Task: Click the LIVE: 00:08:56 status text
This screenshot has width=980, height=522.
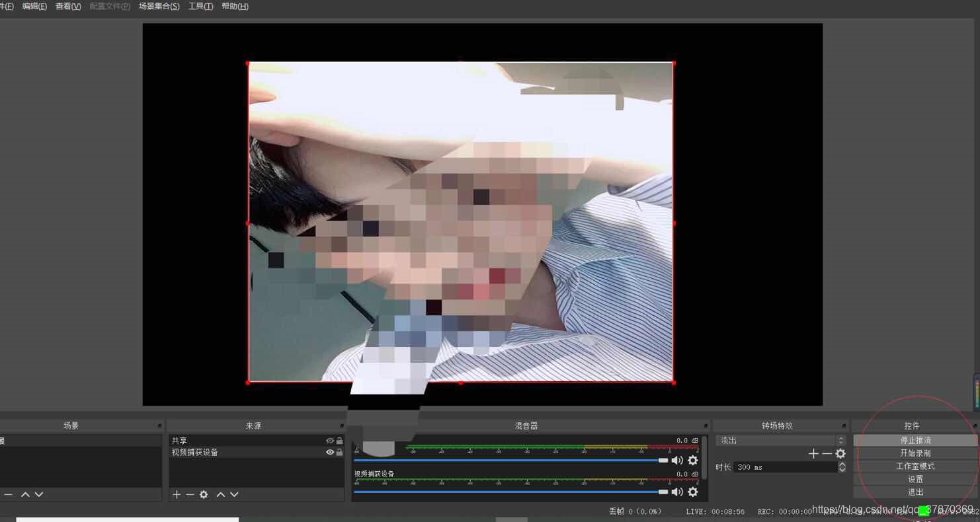Action: pos(715,511)
